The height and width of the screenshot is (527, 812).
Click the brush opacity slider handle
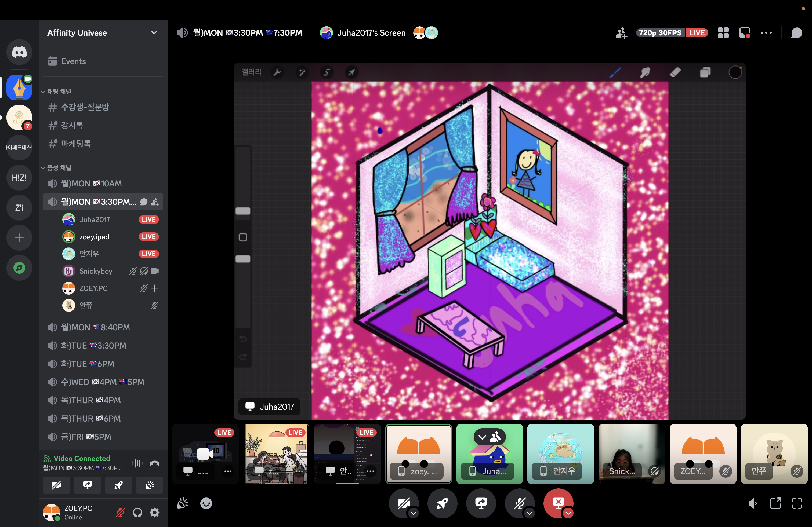pos(243,259)
